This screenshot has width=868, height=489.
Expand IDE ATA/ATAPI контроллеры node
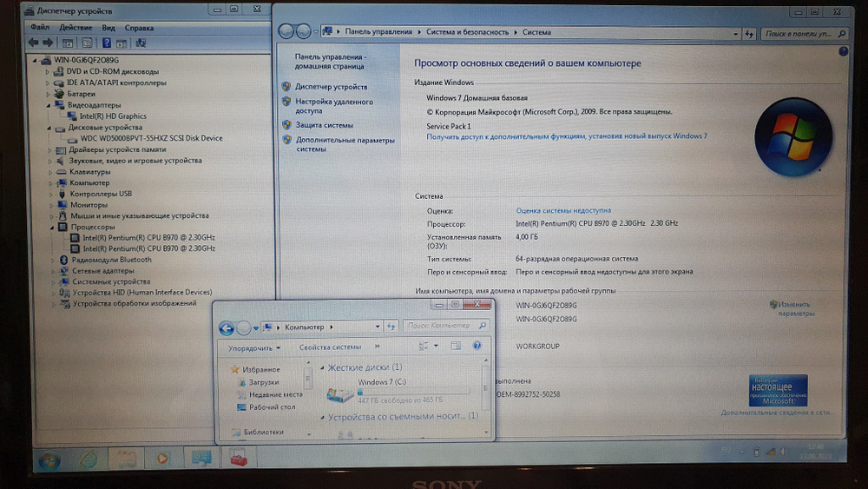[x=48, y=83]
